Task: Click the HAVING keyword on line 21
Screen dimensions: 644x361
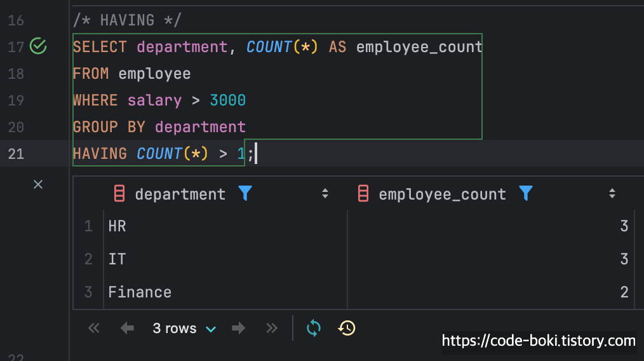Action: 100,154
